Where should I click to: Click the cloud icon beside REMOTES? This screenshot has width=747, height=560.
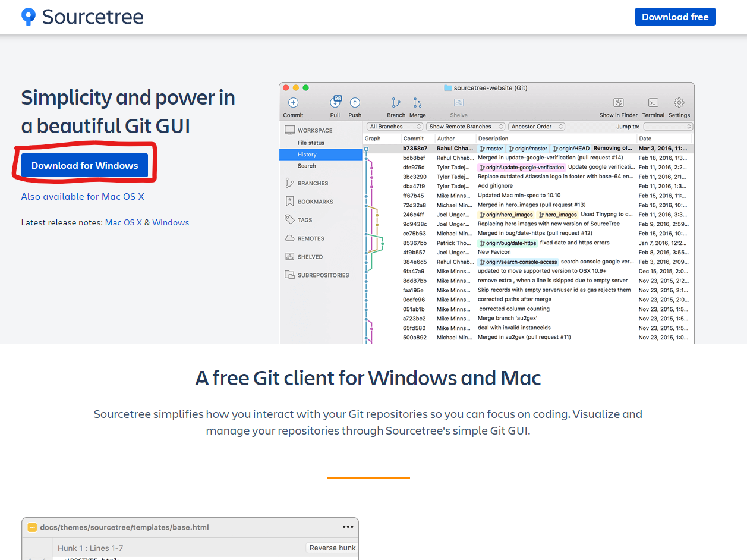tap(289, 238)
